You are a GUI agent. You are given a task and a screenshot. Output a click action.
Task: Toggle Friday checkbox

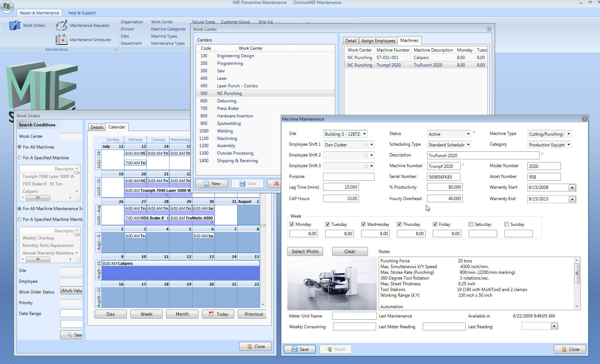click(x=435, y=224)
